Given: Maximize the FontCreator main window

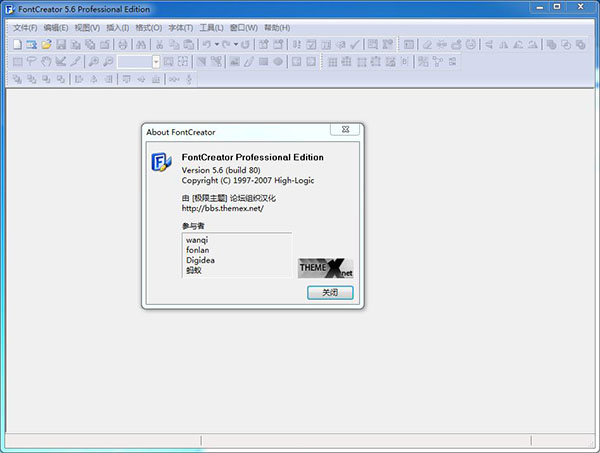Looking at the screenshot, I should 557,7.
